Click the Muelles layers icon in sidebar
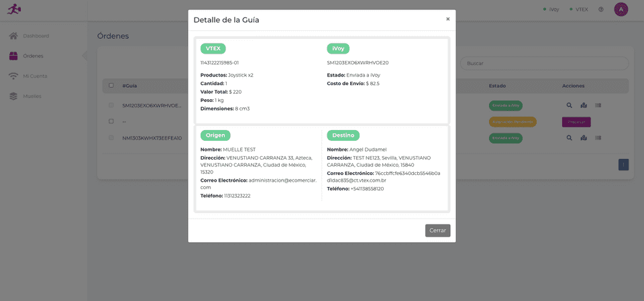Screen dimensions: 644x301 [x=13, y=96]
